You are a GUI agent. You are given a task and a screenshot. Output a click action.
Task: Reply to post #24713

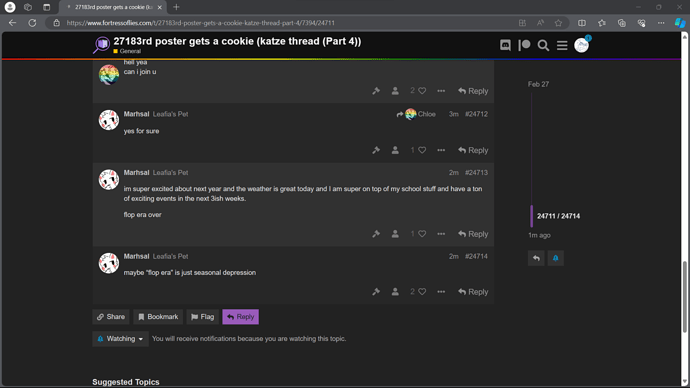[x=473, y=234]
